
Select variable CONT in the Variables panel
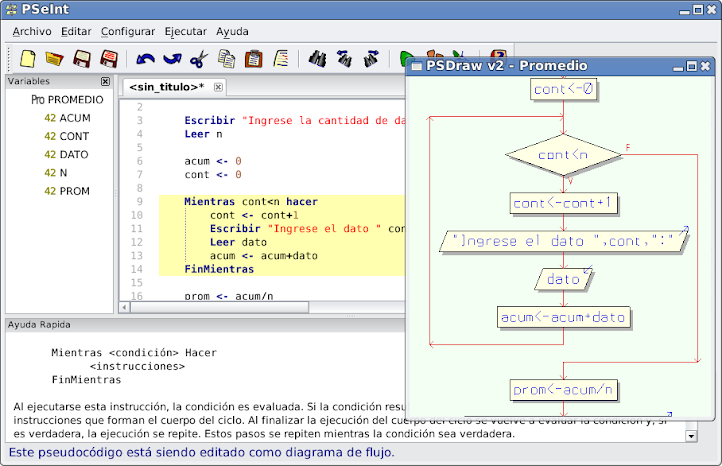coord(67,137)
